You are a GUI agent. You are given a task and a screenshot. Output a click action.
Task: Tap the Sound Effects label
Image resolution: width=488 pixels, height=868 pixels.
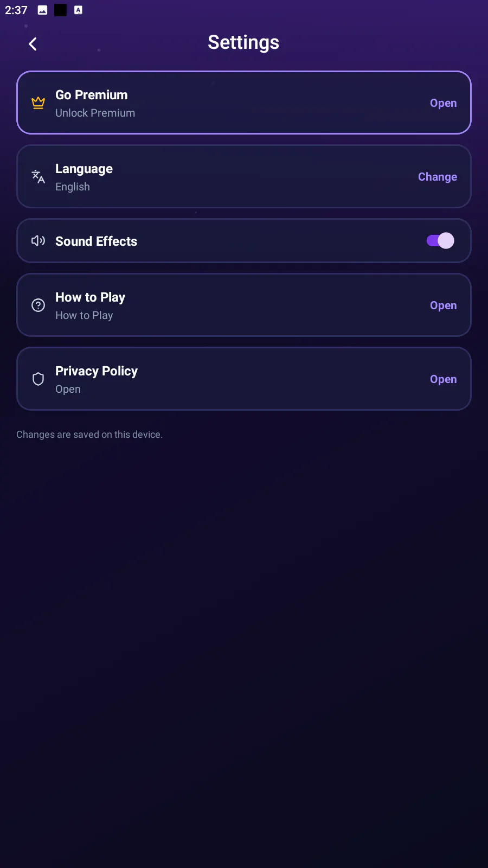pyautogui.click(x=96, y=241)
